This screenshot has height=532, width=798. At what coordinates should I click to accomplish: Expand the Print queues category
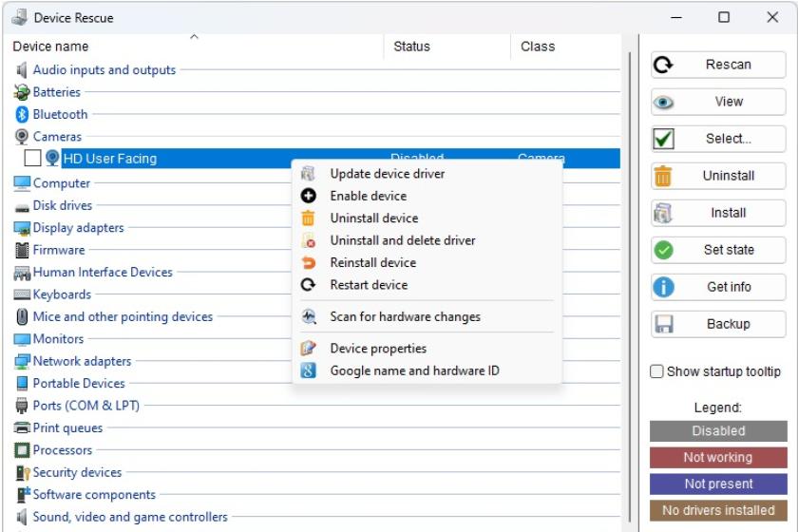(x=67, y=428)
